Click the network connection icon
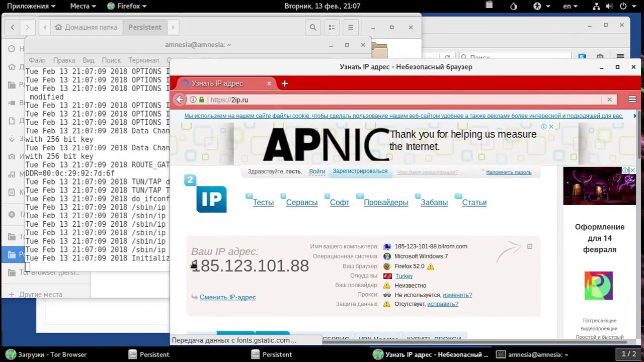 coord(596,6)
